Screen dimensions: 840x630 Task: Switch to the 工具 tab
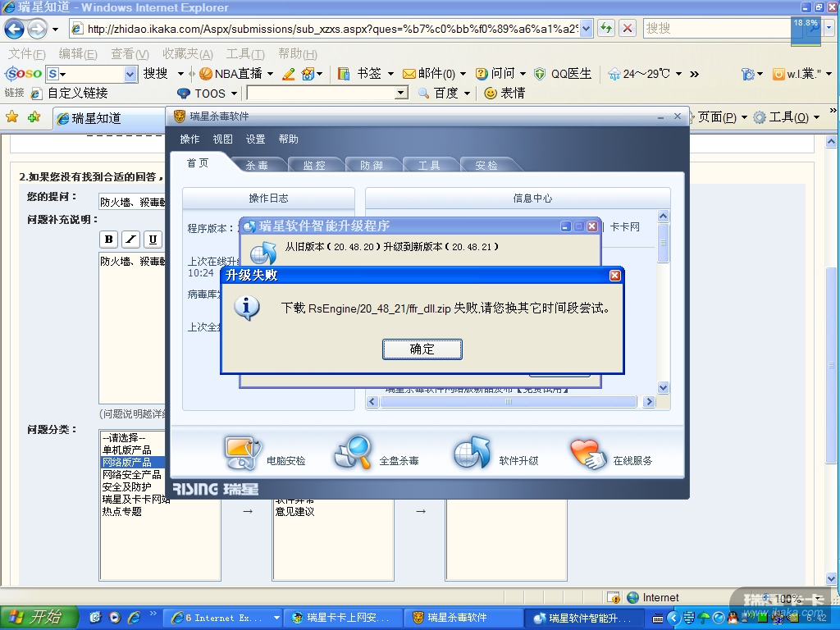429,165
